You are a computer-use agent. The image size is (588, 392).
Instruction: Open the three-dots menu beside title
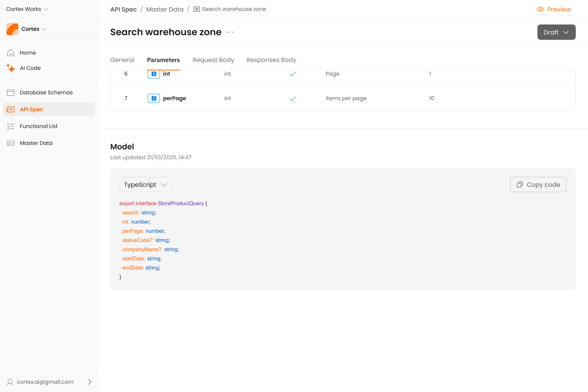pyautogui.click(x=230, y=32)
